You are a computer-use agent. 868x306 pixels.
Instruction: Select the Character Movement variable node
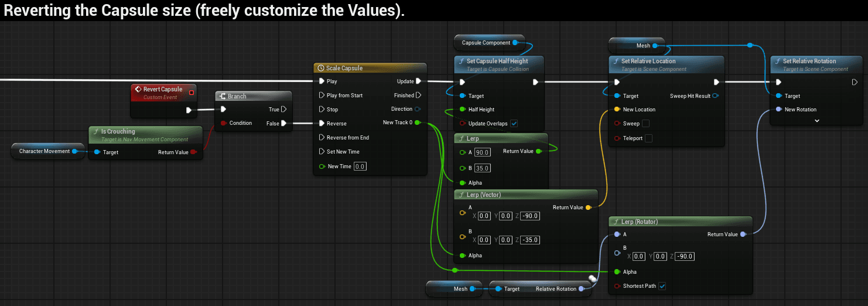(44, 151)
